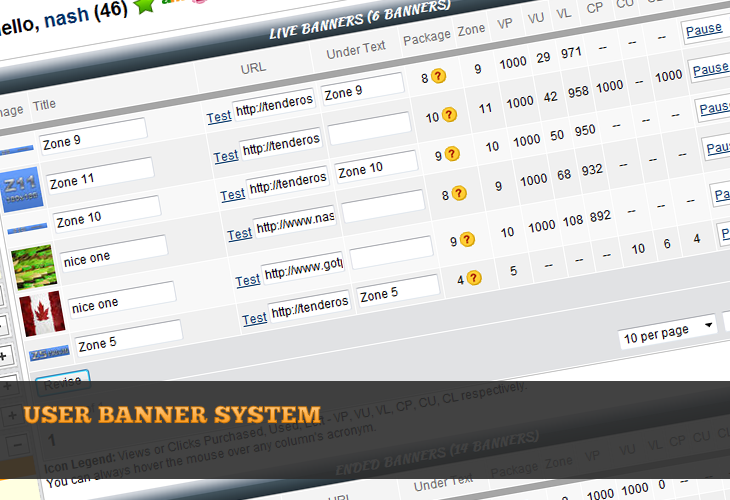Image resolution: width=730 pixels, height=500 pixels.
Task: Open the Canadian flag banner thumbnail
Action: (x=41, y=313)
